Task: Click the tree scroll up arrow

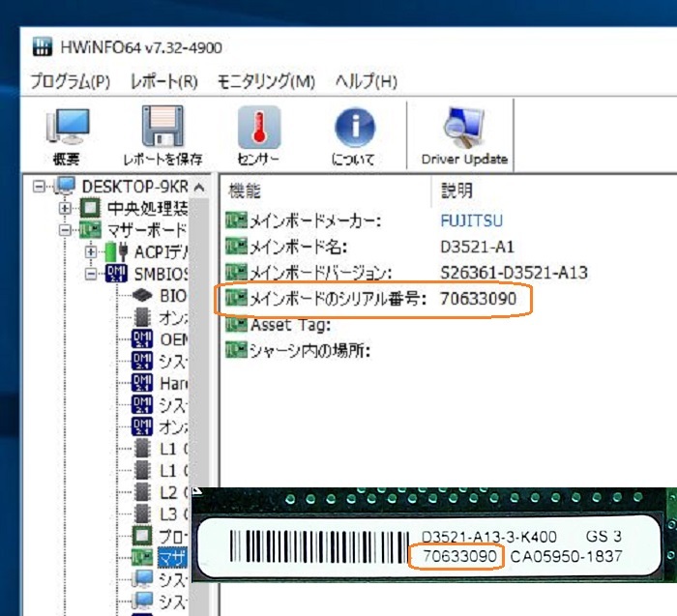Action: (199, 188)
